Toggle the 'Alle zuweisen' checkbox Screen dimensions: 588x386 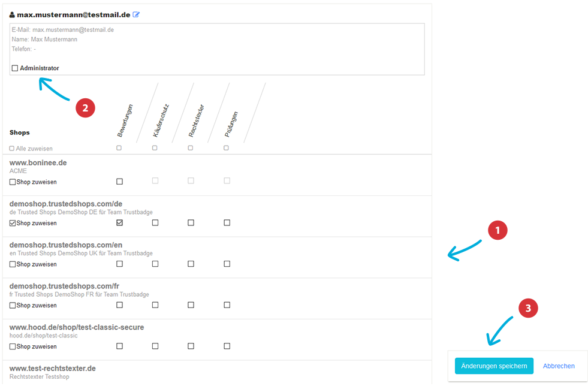tap(12, 148)
